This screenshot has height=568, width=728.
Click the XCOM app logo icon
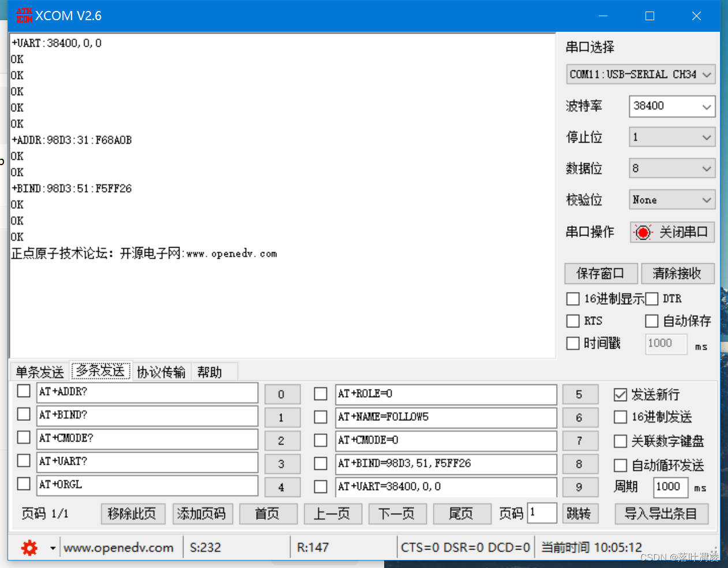(x=24, y=16)
